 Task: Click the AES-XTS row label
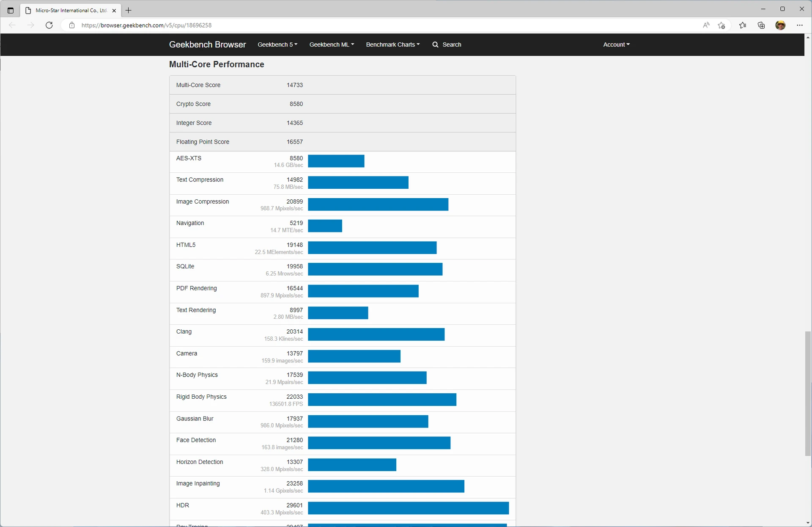(189, 158)
